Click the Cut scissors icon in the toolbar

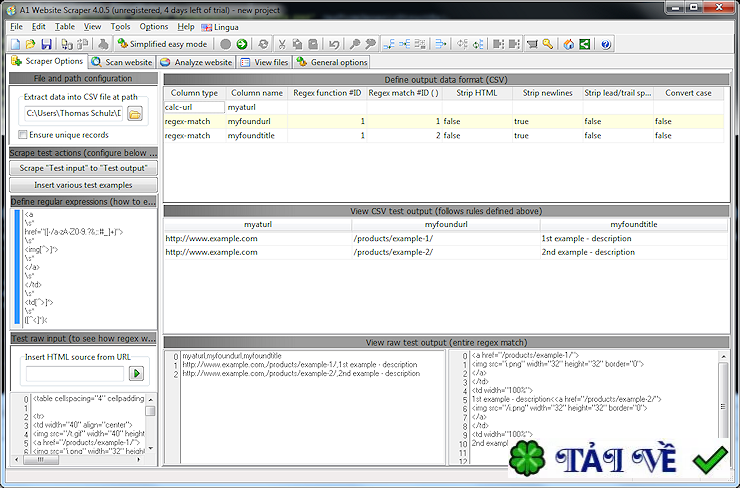[282, 44]
